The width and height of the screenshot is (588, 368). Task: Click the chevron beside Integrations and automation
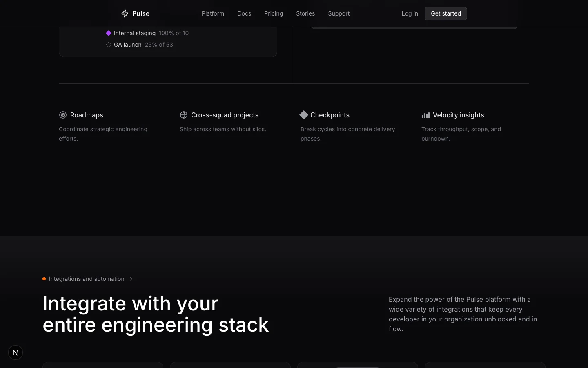(x=131, y=279)
